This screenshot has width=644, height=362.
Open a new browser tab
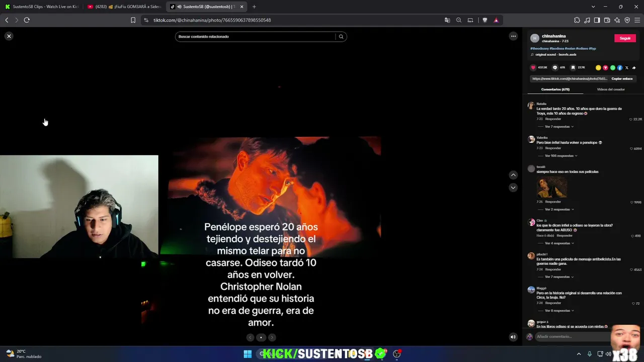tap(254, 7)
